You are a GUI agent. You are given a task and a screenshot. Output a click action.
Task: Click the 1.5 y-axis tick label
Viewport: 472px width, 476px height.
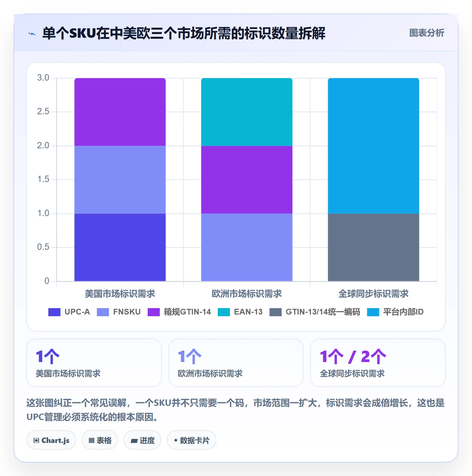click(x=43, y=179)
